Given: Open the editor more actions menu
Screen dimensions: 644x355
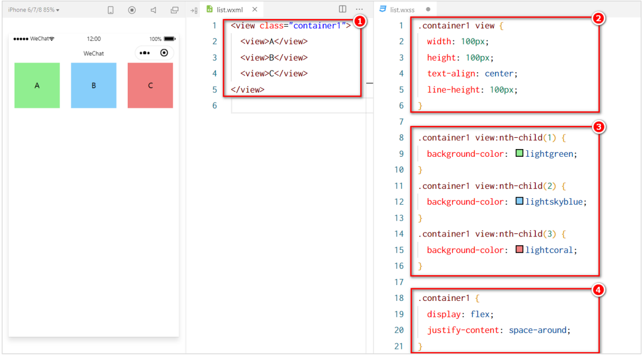Looking at the screenshot, I should pos(359,9).
